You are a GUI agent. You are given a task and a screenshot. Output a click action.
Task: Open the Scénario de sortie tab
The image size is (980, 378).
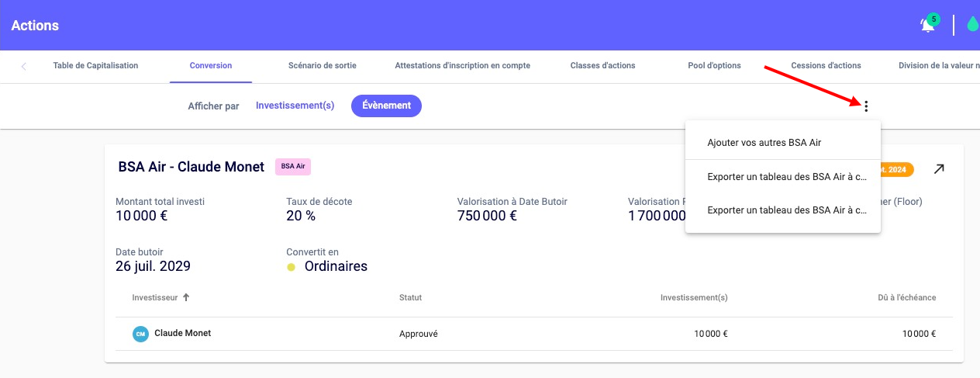click(x=322, y=66)
